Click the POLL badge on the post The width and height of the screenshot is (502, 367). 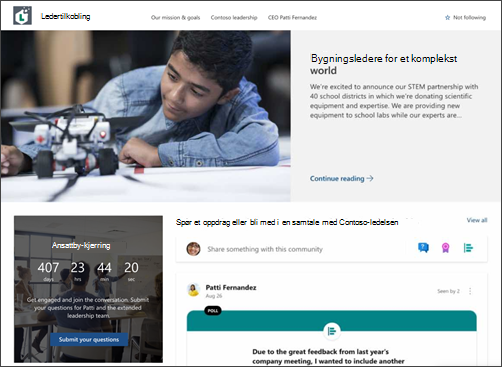213,311
